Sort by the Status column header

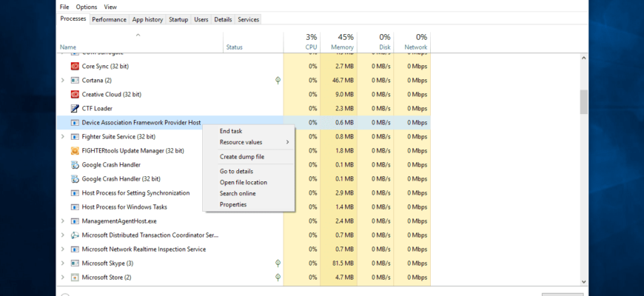point(253,42)
